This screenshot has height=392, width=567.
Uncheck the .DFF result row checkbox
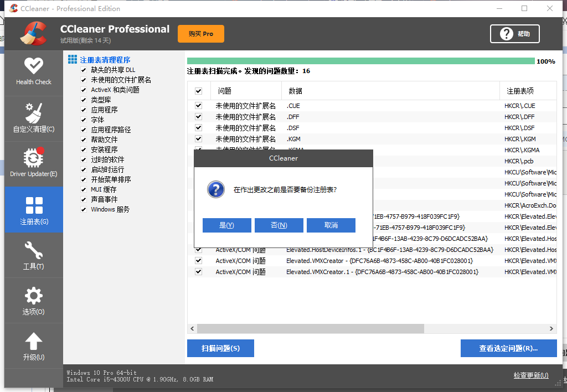[x=199, y=117]
